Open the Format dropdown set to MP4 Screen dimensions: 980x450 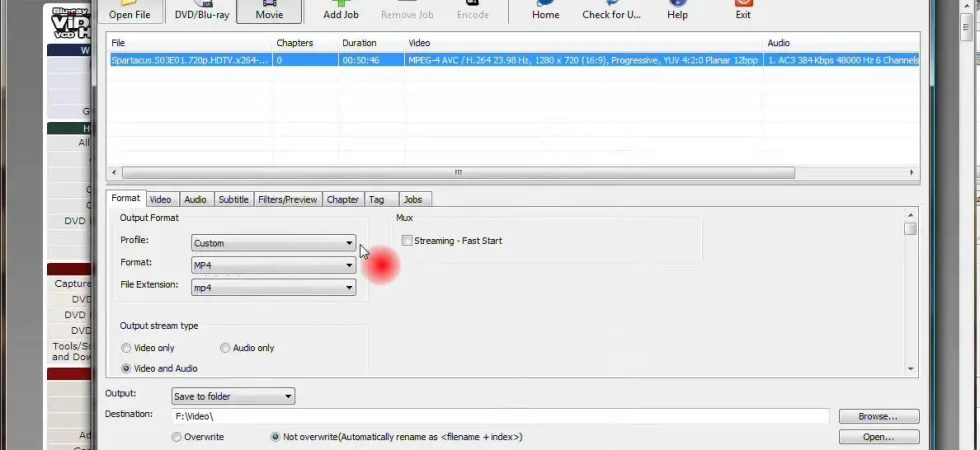point(273,266)
